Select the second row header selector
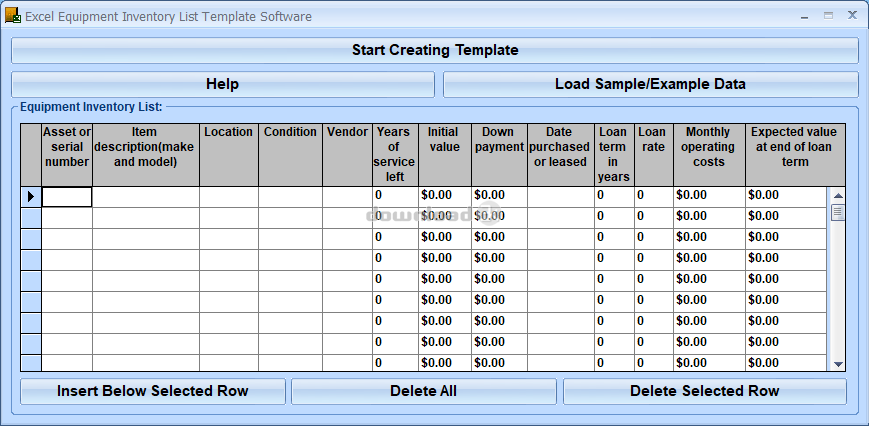Image resolution: width=869 pixels, height=426 pixels. coord(31,218)
